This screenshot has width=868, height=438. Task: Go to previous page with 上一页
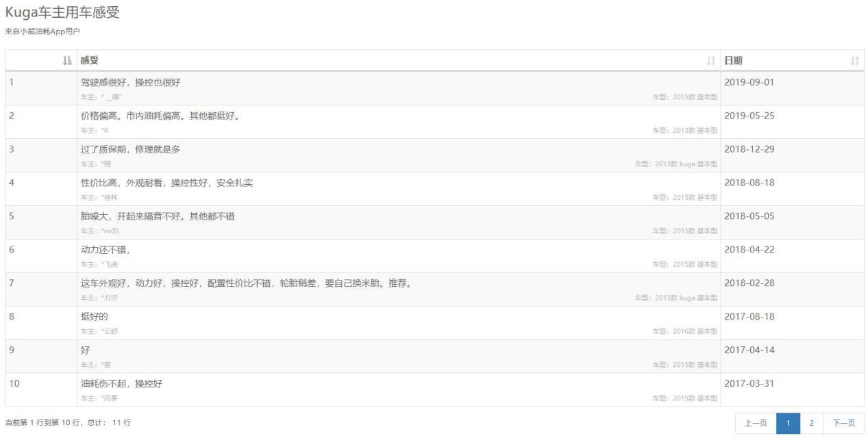pos(756,423)
